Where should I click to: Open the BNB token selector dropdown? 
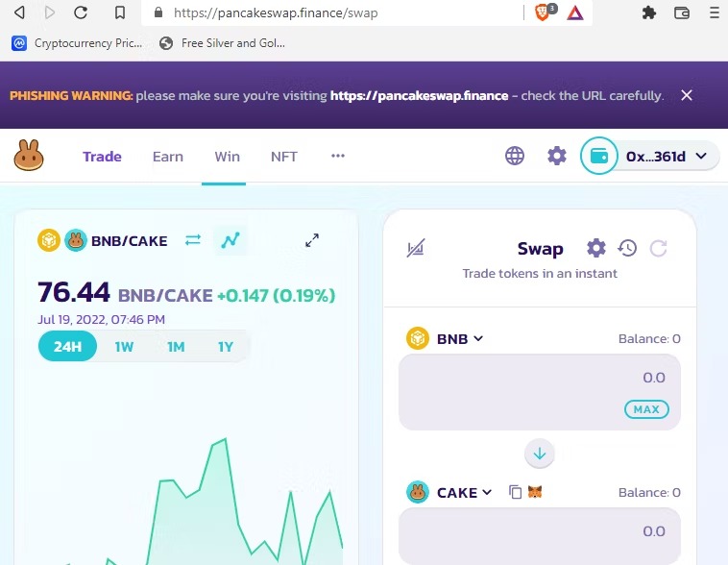[445, 338]
